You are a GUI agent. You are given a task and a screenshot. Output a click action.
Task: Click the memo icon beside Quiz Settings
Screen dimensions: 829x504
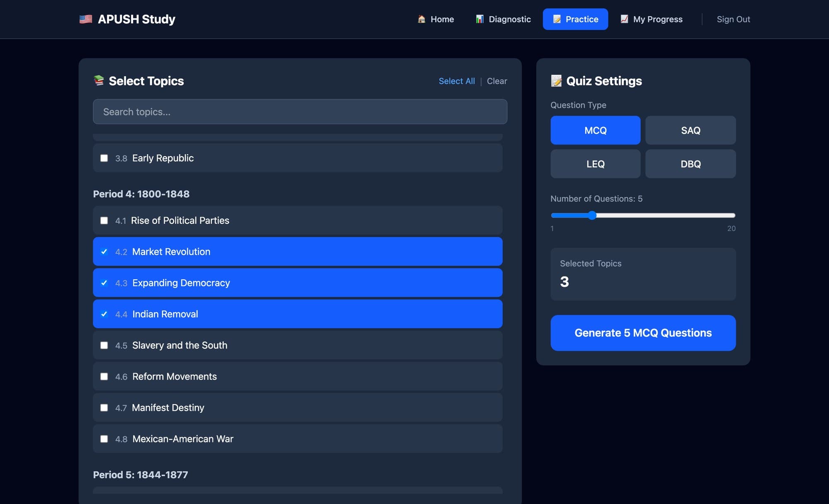pyautogui.click(x=556, y=81)
